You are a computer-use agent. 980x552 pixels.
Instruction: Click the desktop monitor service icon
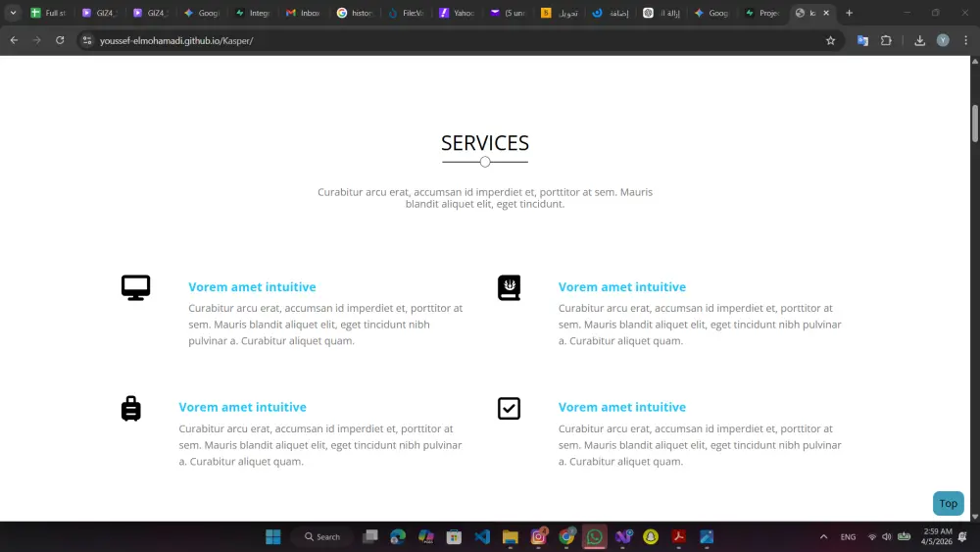pyautogui.click(x=135, y=287)
